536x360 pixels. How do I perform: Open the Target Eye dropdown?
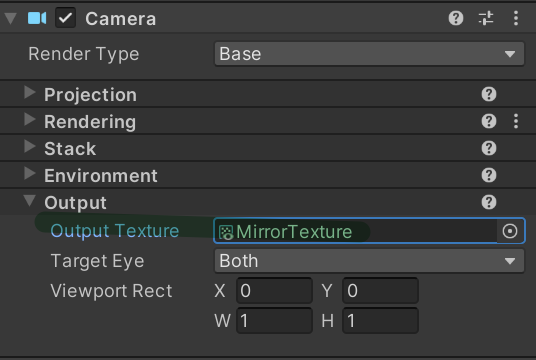[369, 261]
